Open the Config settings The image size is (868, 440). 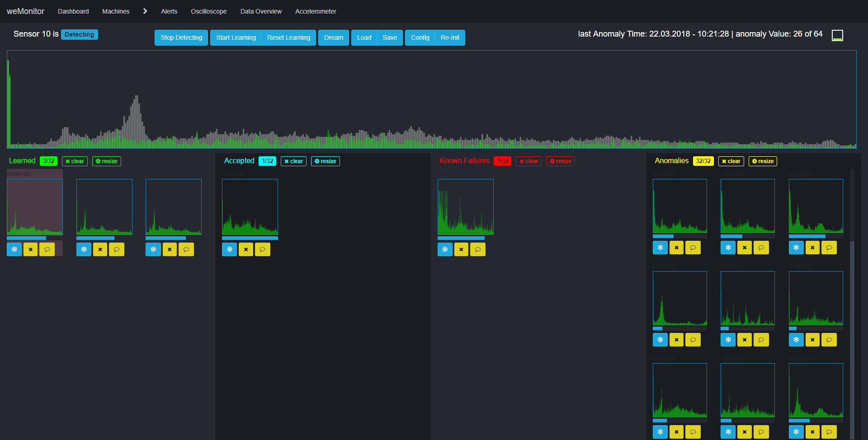click(420, 37)
